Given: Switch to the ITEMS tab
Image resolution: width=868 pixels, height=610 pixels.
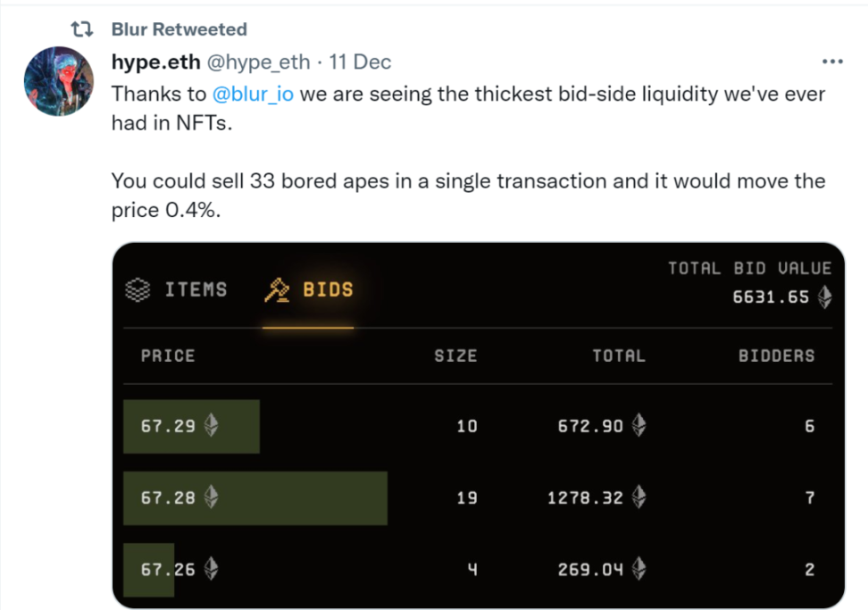Looking at the screenshot, I should tap(196, 290).
